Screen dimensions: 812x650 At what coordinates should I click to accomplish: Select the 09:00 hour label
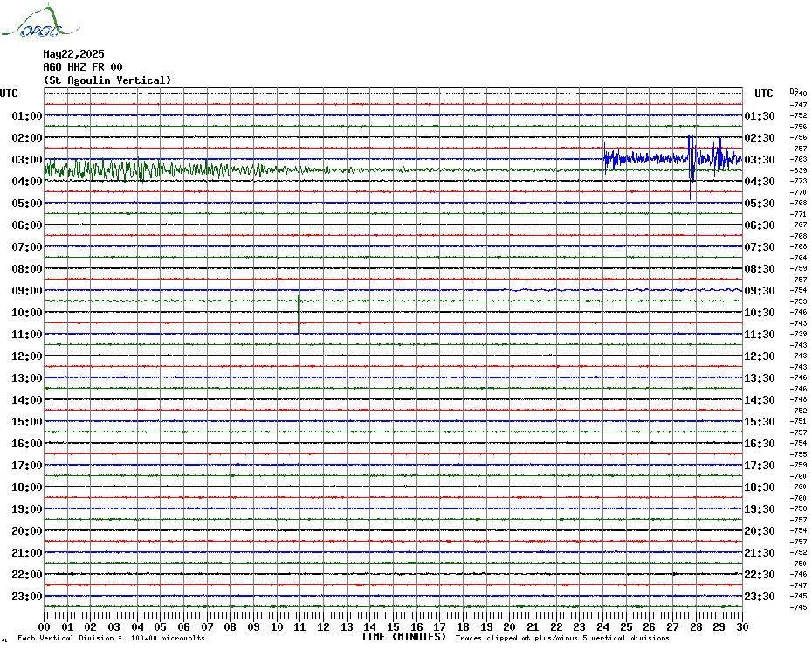27,290
